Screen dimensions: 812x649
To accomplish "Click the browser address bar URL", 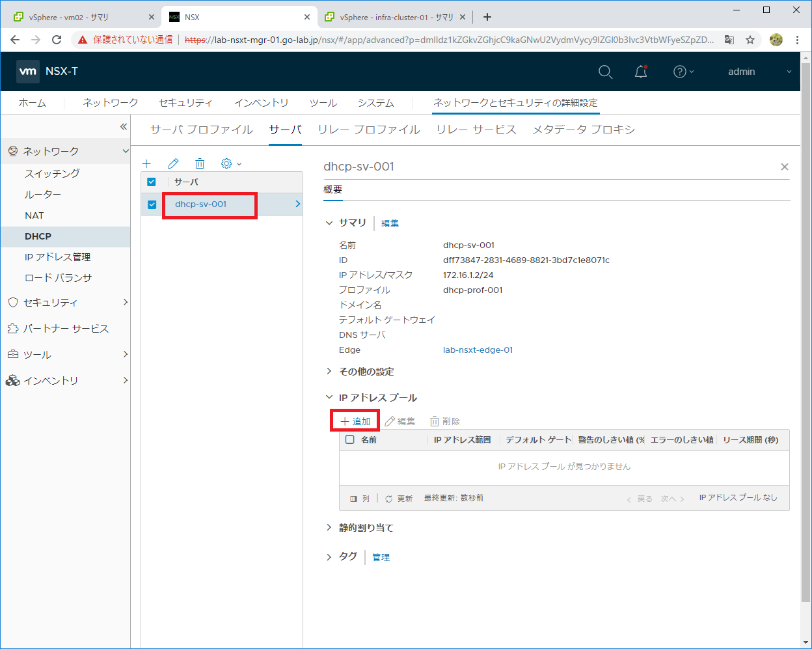I will 449,40.
